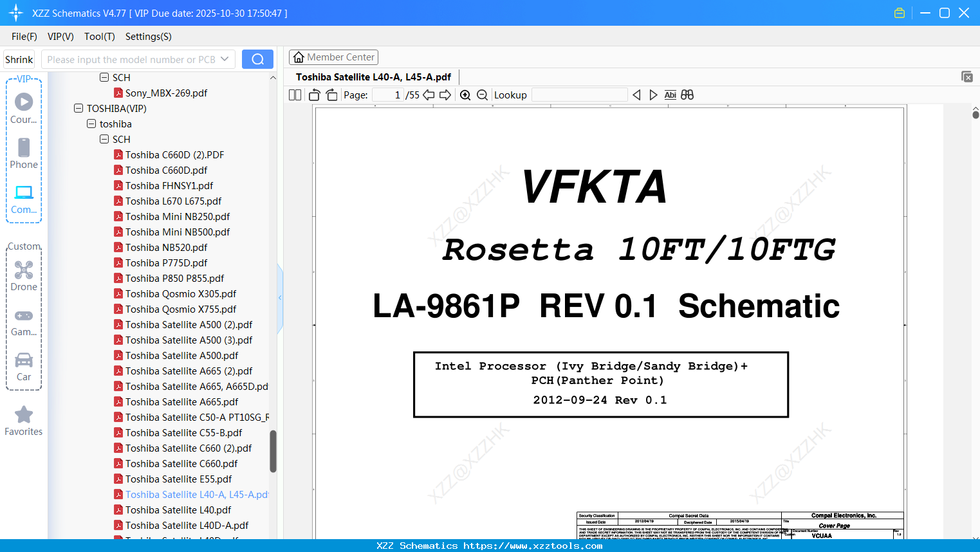Open the Settings(S) menu
Screen dimensions: 980x552
149,37
